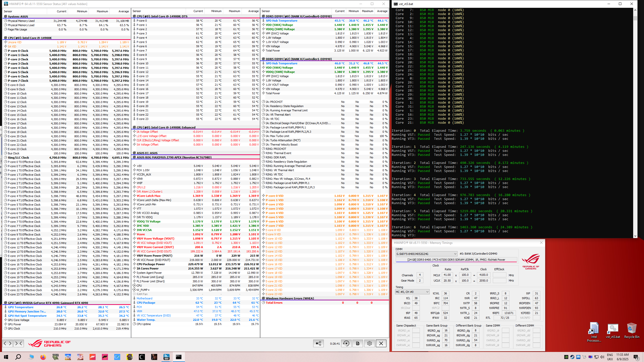The height and width of the screenshot is (362, 644).
Task: Open the tank game taskbar icon
Action: (x=56, y=357)
